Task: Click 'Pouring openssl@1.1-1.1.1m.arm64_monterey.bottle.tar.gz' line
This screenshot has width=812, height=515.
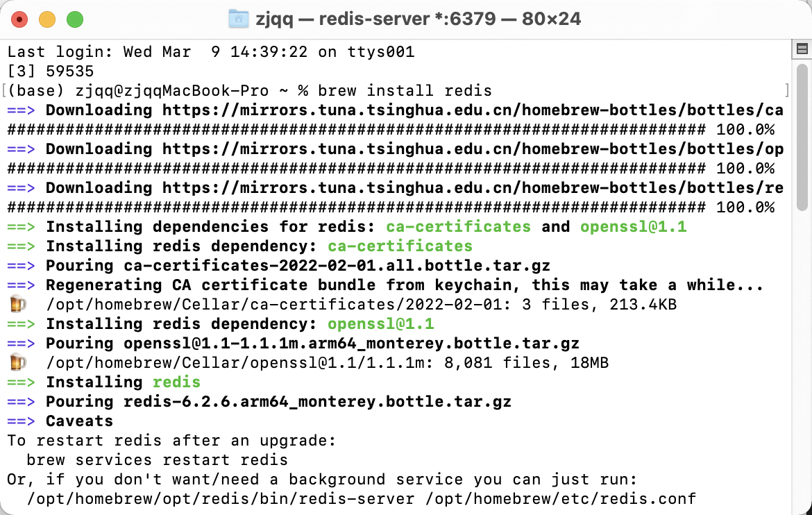Action: [x=293, y=344]
